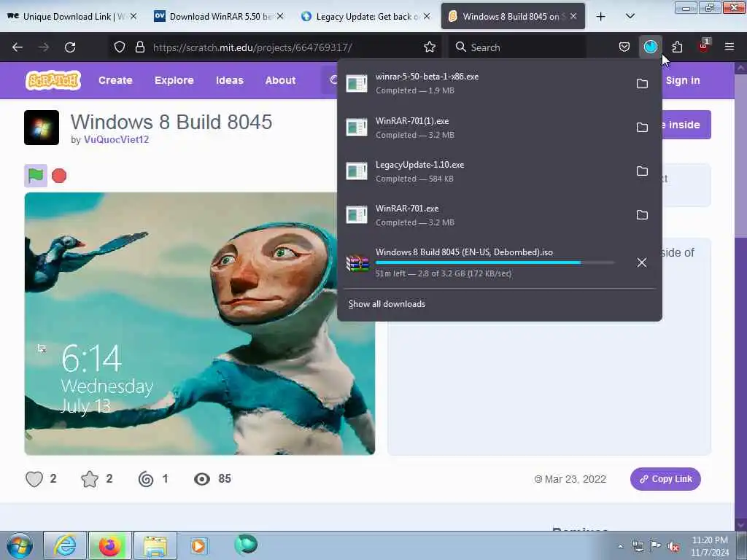Open WinRAR-701(1).exe download entry
Viewport: 747px width, 560px height.
coord(486,128)
